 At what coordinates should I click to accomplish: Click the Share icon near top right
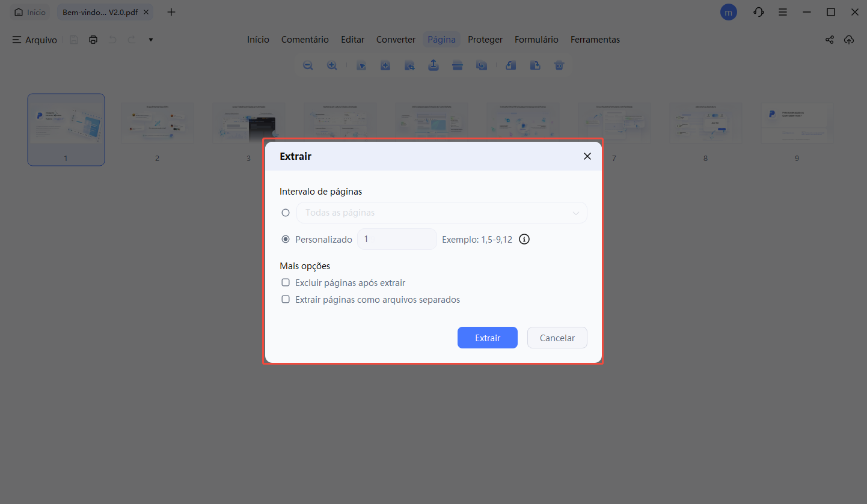coord(830,40)
